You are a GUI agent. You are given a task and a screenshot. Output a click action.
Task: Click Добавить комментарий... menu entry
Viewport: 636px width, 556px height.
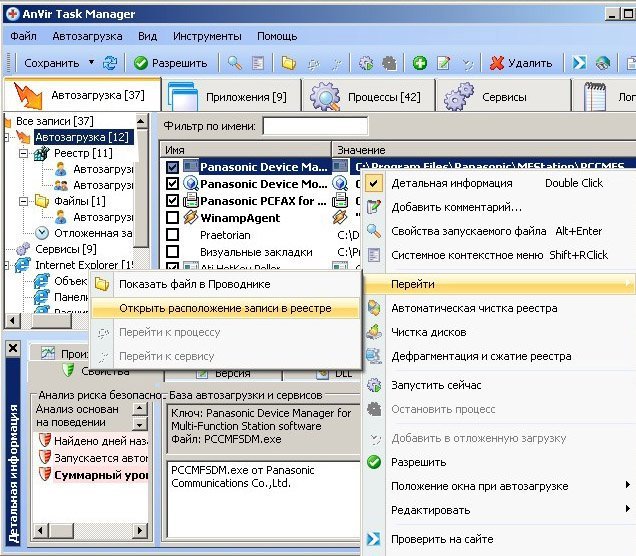[499, 207]
